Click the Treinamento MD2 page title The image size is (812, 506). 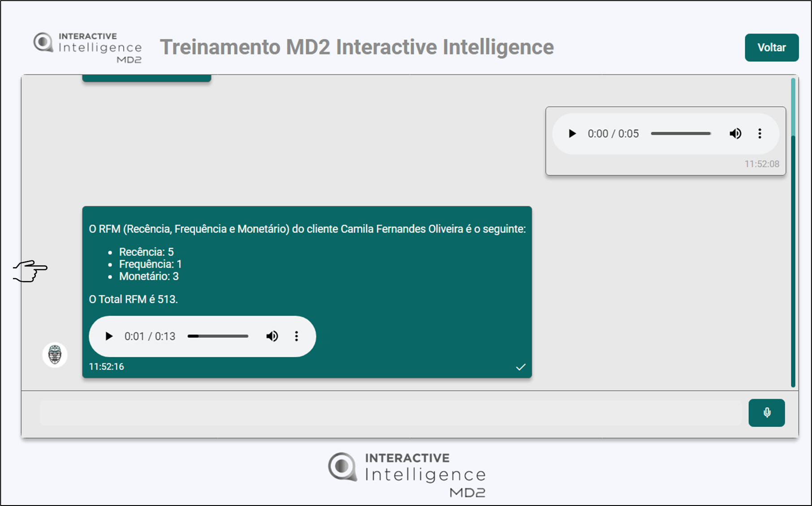click(x=357, y=47)
